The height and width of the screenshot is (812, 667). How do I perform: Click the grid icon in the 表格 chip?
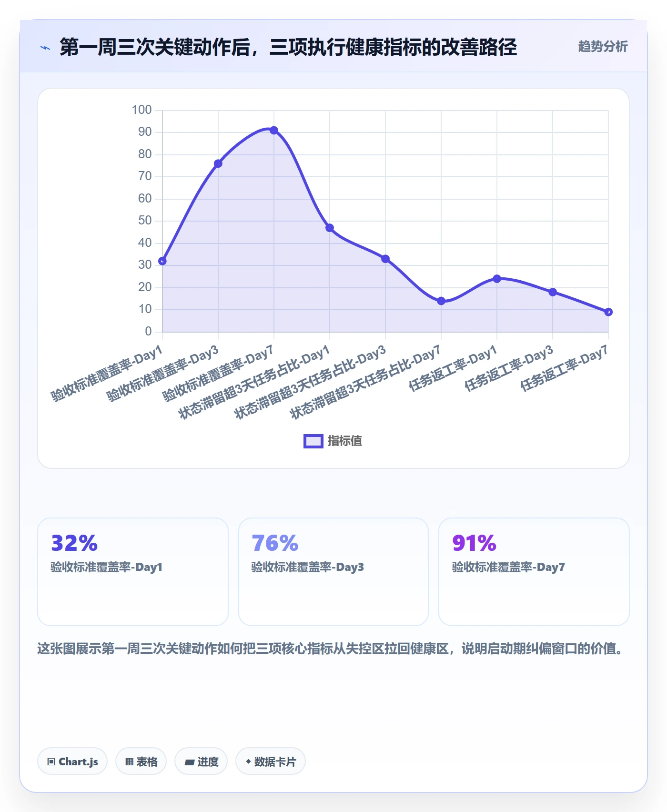tap(129, 761)
